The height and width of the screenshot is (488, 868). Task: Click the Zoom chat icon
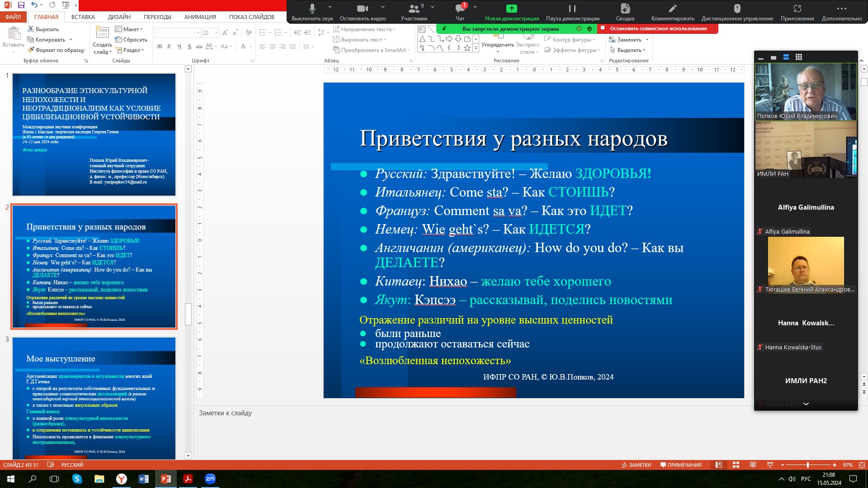(x=460, y=9)
